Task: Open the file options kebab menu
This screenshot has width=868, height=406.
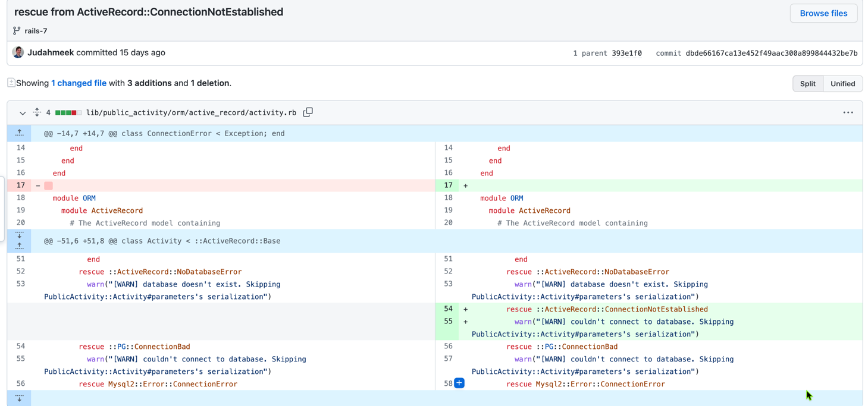Action: click(848, 112)
